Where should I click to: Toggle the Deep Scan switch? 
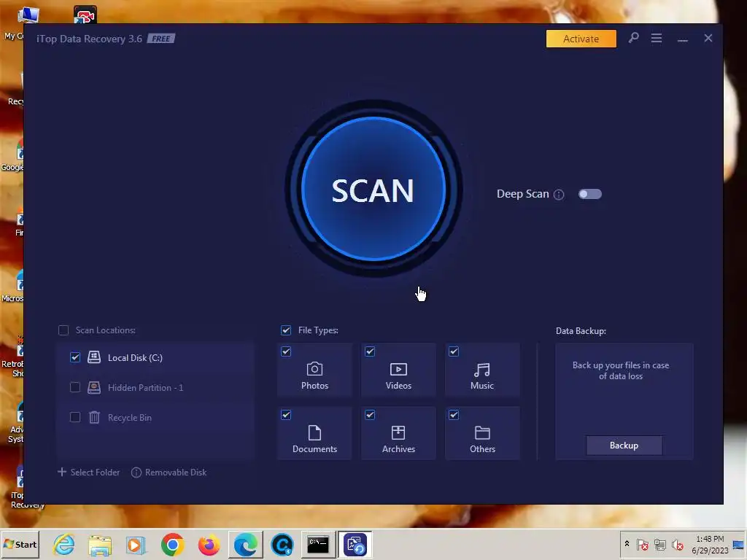[589, 194]
